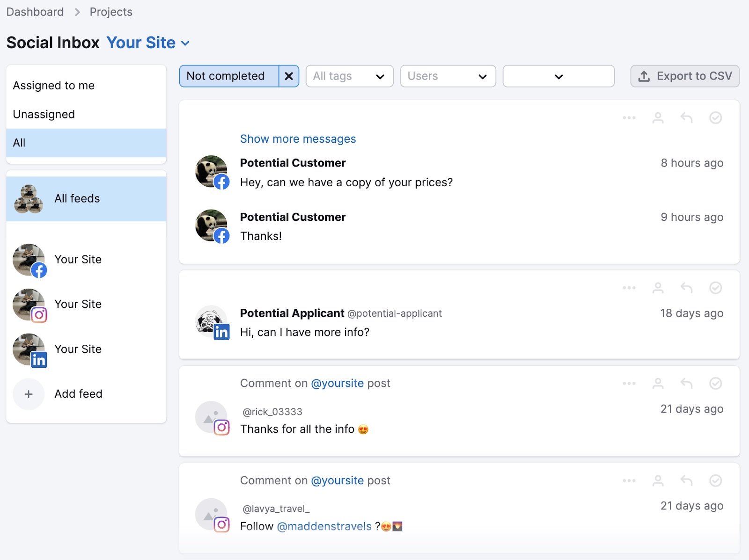The image size is (749, 560).
Task: Open more options on the @lavya_travel_ comment
Action: coord(629,480)
